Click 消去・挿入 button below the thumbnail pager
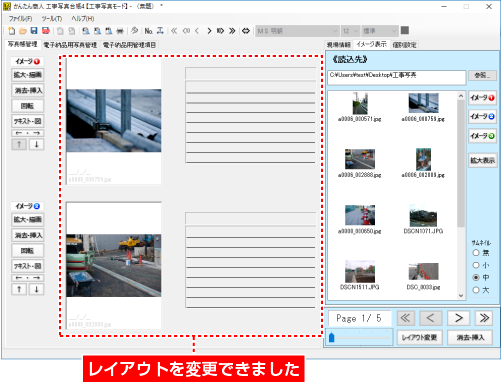Image resolution: width=501 pixels, height=384 pixels. tap(470, 337)
